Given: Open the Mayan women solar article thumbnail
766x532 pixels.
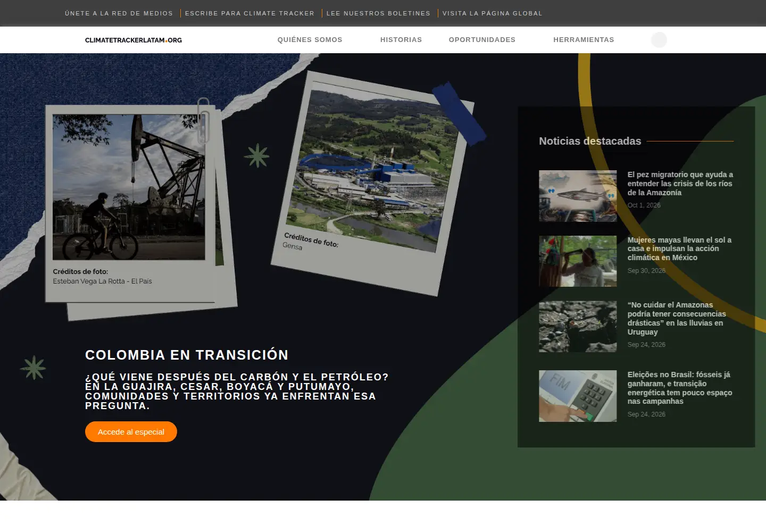Looking at the screenshot, I should click(578, 261).
